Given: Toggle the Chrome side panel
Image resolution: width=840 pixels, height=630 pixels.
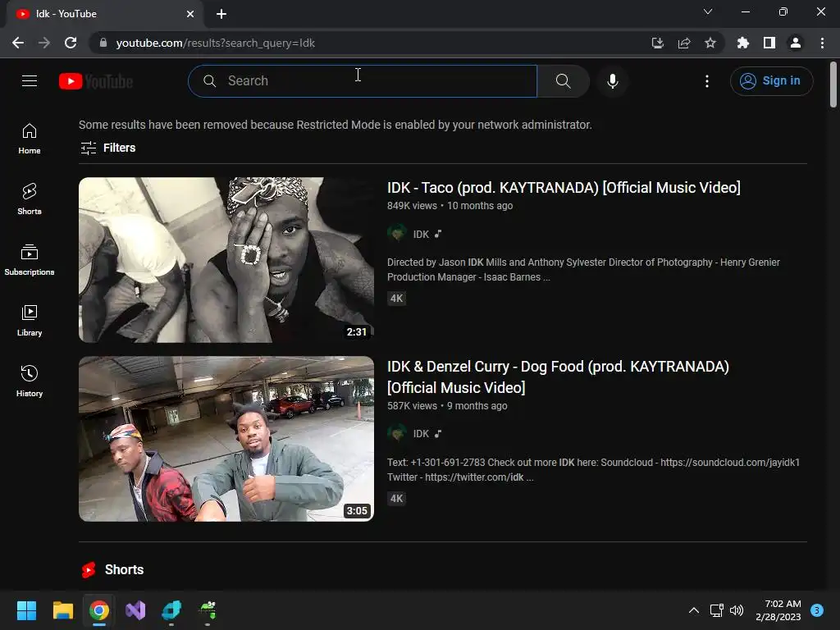Looking at the screenshot, I should pyautogui.click(x=769, y=43).
